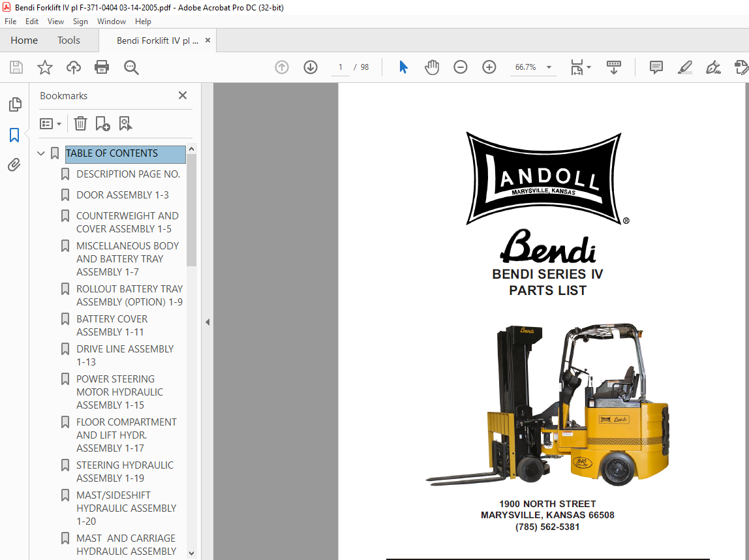749x560 pixels.
Task: Click the BENDI SERIES IV heading text
Action: click(x=547, y=274)
